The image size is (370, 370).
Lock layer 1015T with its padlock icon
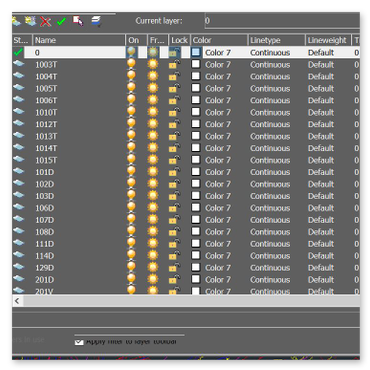click(174, 160)
